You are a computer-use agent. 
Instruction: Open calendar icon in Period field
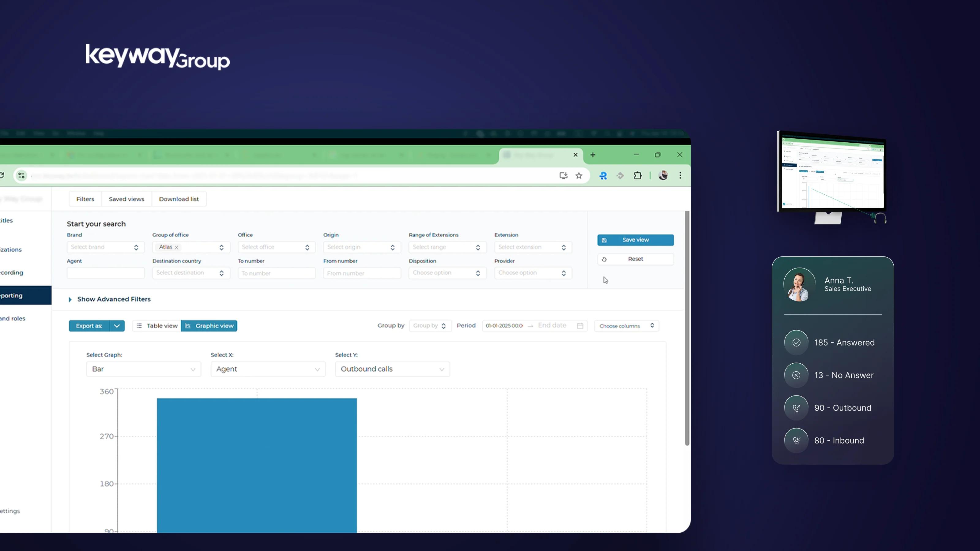(580, 325)
